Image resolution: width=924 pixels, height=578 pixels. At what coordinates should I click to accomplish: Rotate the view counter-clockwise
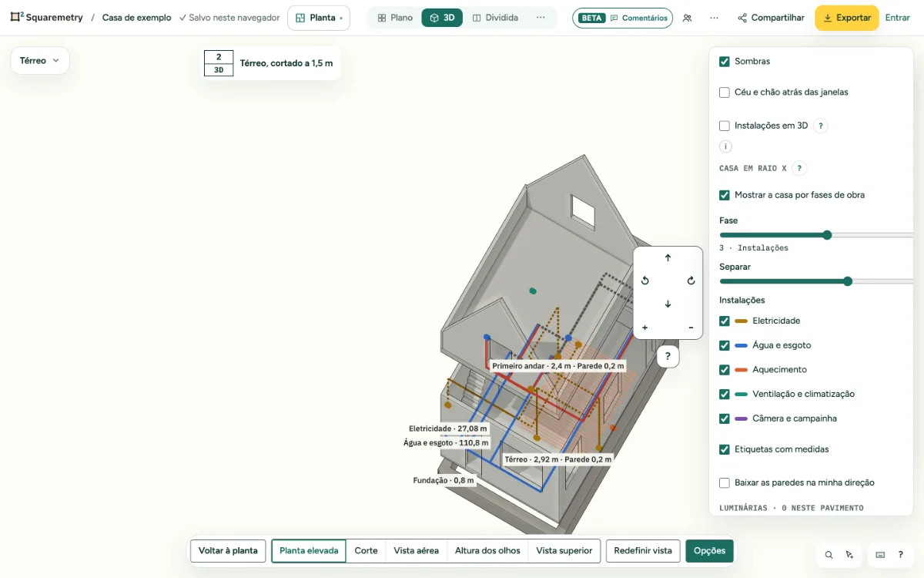click(x=645, y=281)
